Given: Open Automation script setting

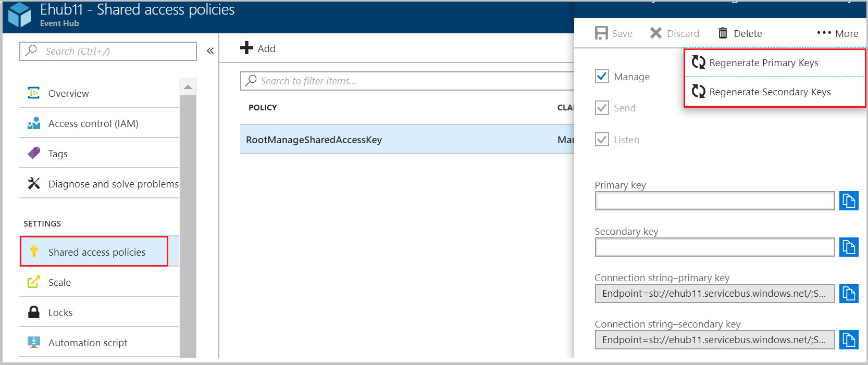Looking at the screenshot, I should pyautogui.click(x=99, y=343).
